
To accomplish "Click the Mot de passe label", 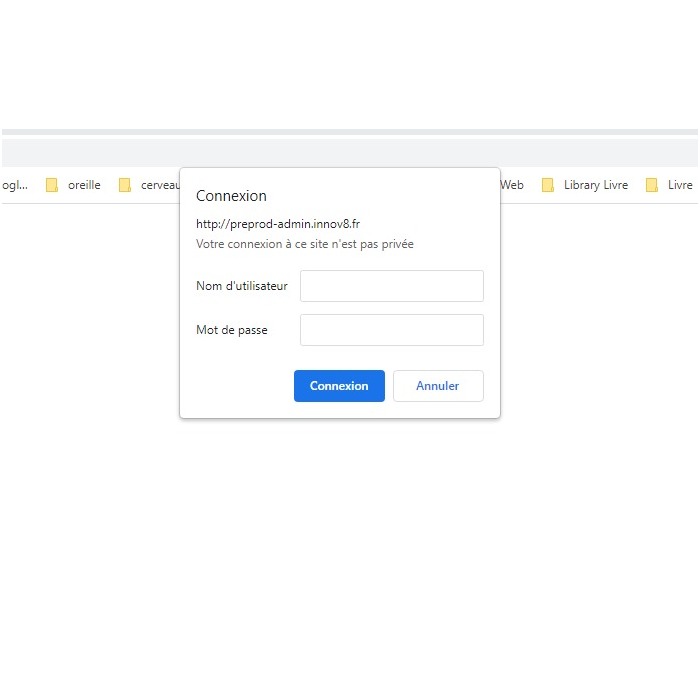I will 232,330.
